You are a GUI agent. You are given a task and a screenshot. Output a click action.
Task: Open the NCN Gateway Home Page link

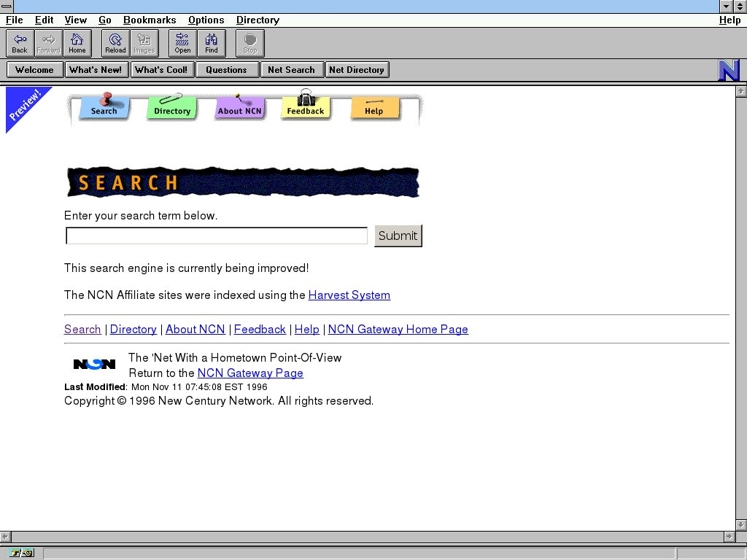pyautogui.click(x=398, y=330)
